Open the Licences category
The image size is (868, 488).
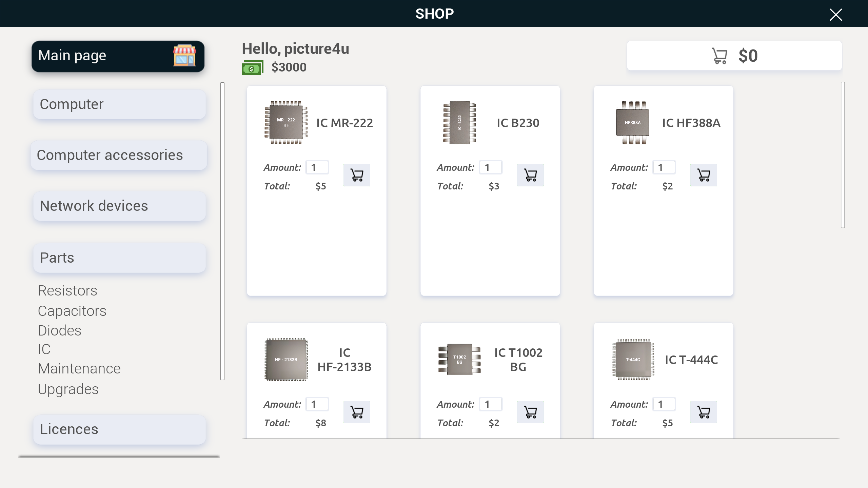(x=119, y=429)
